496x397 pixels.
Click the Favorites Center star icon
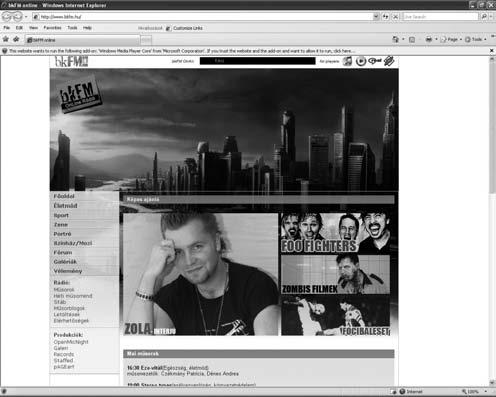pos(5,39)
